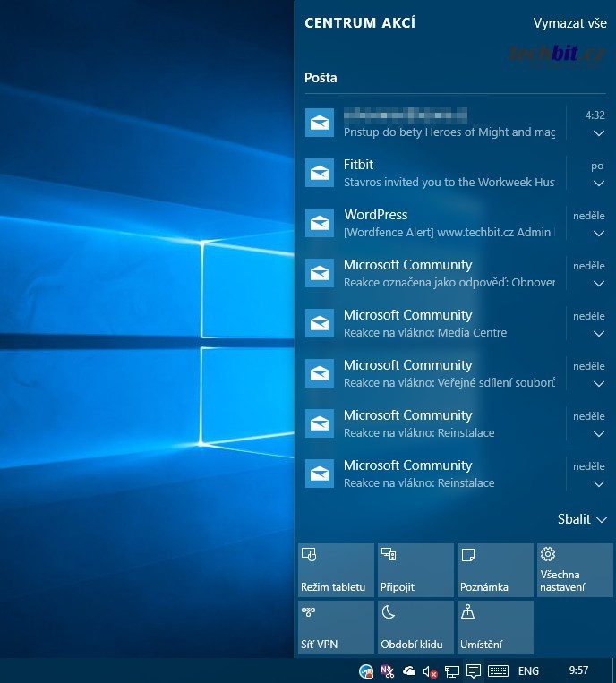Image resolution: width=616 pixels, height=683 pixels.
Task: Open the touch keyboard tray icon
Action: [x=499, y=670]
